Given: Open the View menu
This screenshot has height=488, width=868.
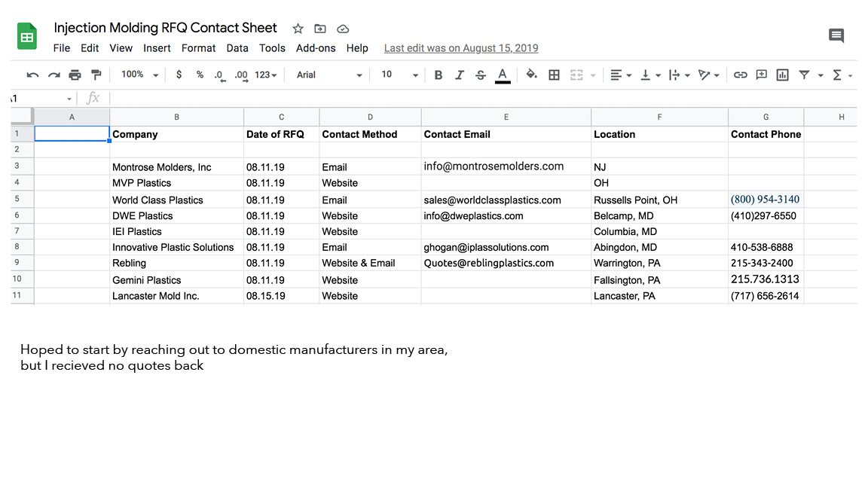Looking at the screenshot, I should pos(121,48).
